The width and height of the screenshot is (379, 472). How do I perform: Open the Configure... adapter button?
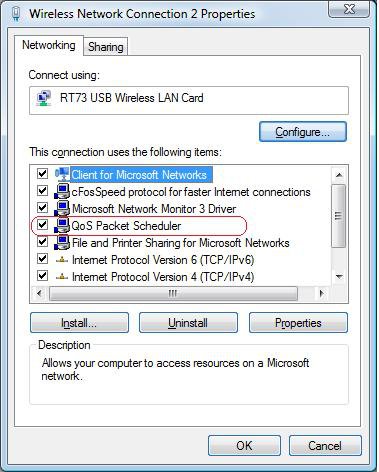click(x=303, y=132)
